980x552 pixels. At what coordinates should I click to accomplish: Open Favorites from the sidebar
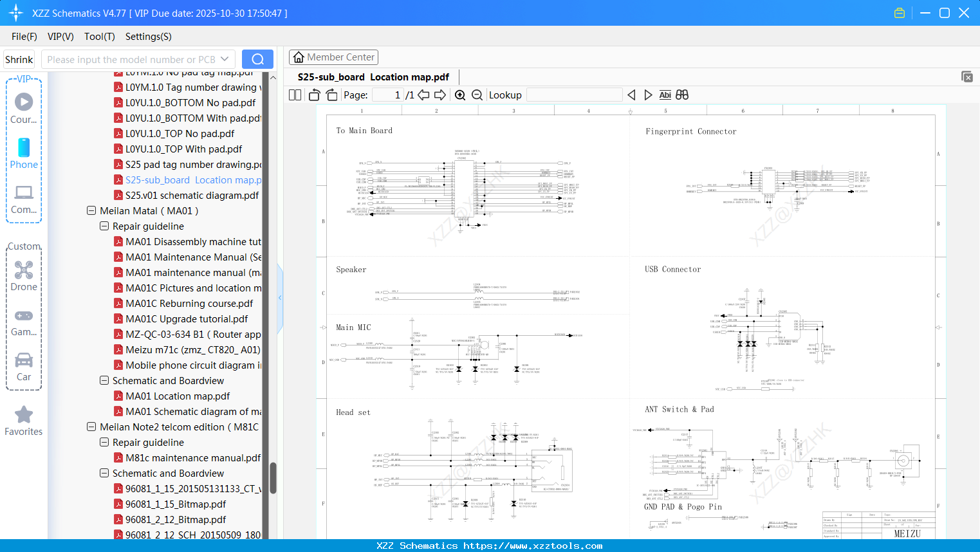click(x=24, y=421)
